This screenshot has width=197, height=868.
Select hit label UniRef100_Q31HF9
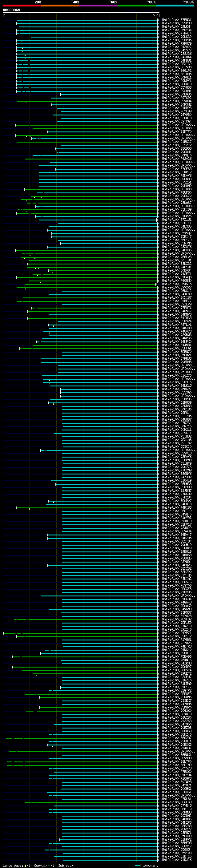176,463
